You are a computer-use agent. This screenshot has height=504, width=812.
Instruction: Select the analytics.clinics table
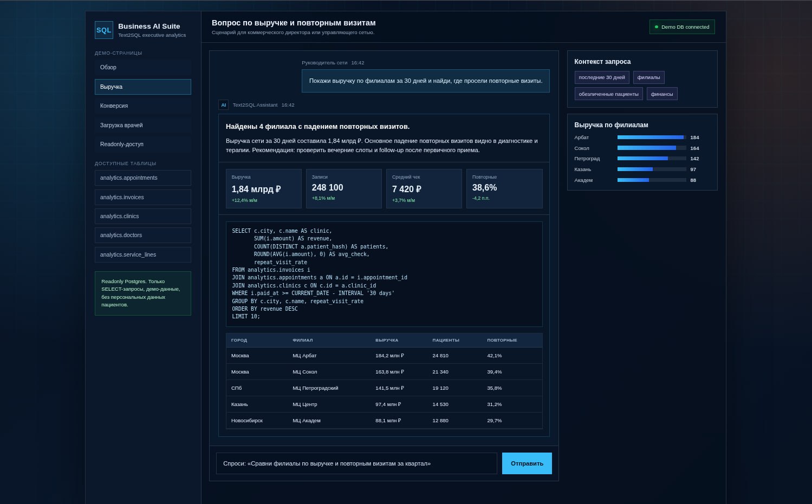click(143, 216)
